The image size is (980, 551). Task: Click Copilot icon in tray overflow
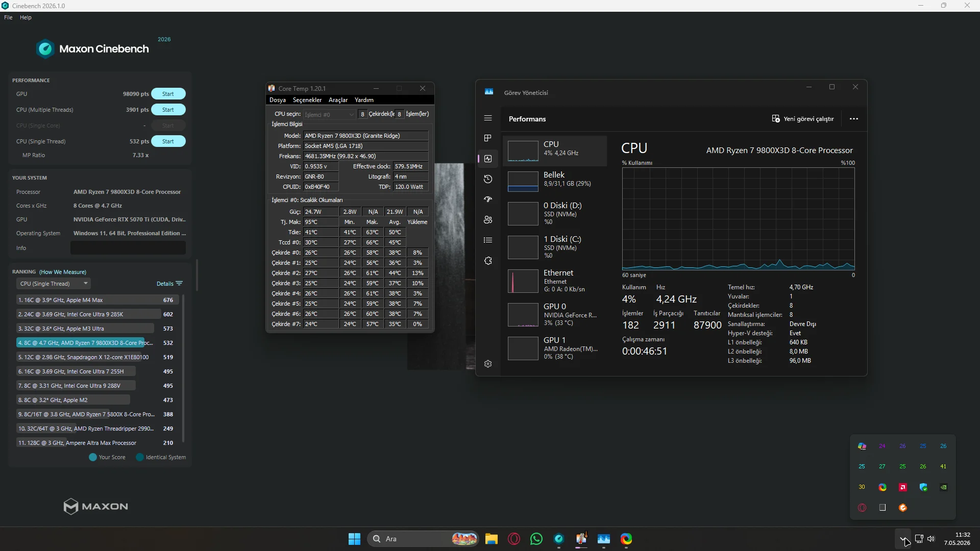[x=862, y=446]
